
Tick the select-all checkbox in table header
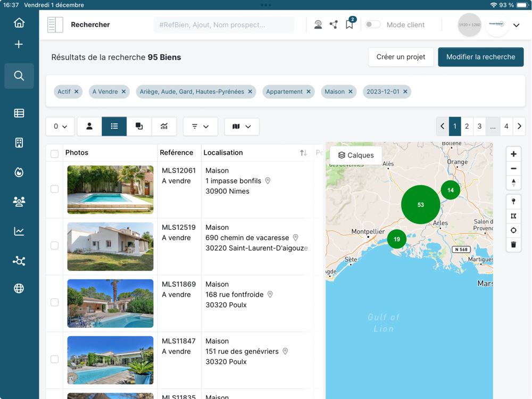55,154
